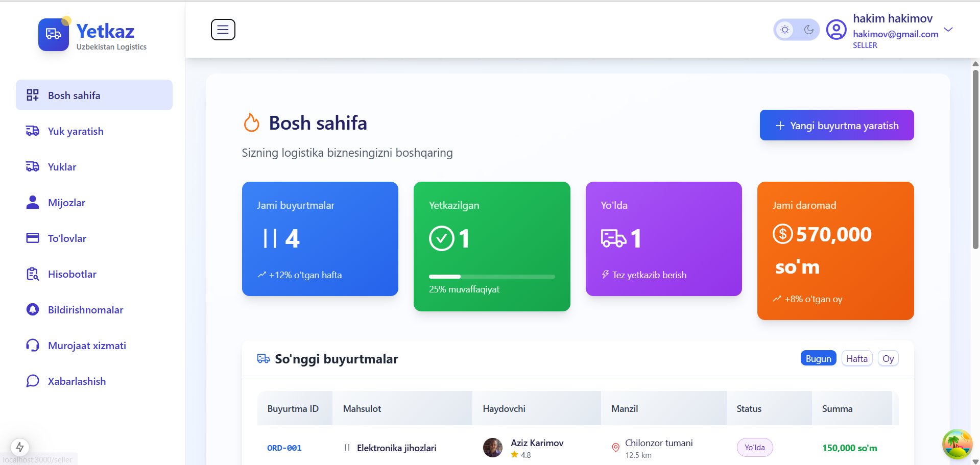
Task: Open the hamburger menu icon
Action: coord(223,30)
